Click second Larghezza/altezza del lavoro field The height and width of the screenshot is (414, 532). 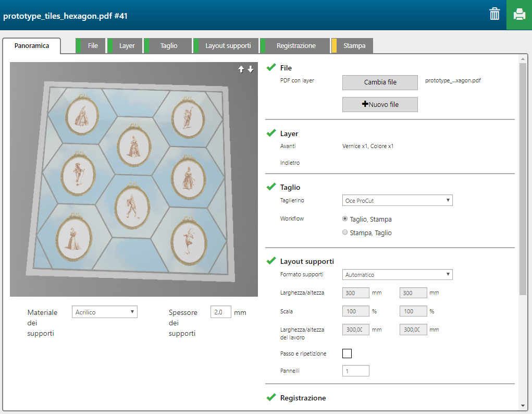tap(413, 330)
